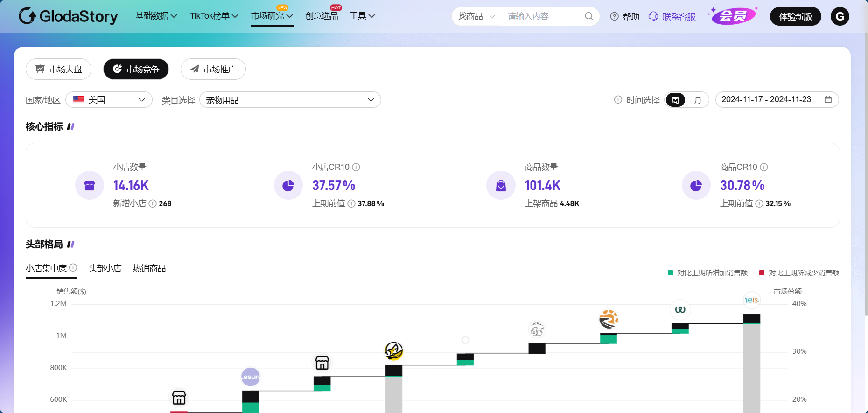Image resolution: width=868 pixels, height=413 pixels.
Task: Click the search magnifier icon
Action: pyautogui.click(x=588, y=16)
